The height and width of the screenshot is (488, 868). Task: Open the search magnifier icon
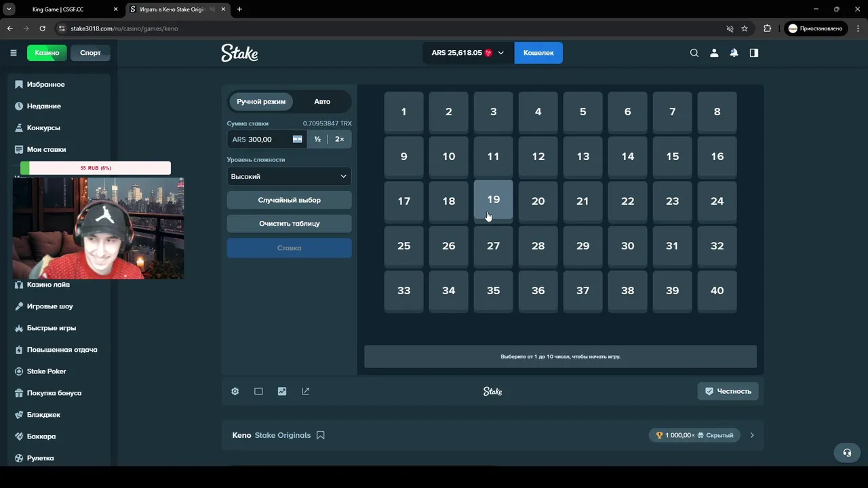[x=694, y=53]
